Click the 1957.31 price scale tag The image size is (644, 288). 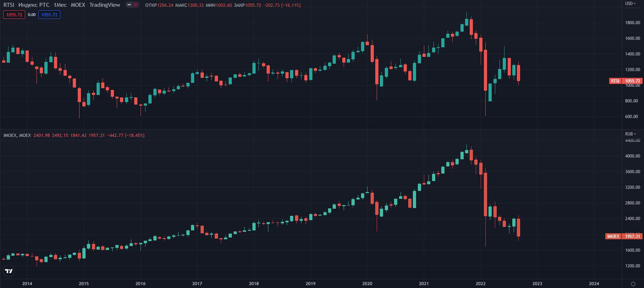click(632, 236)
